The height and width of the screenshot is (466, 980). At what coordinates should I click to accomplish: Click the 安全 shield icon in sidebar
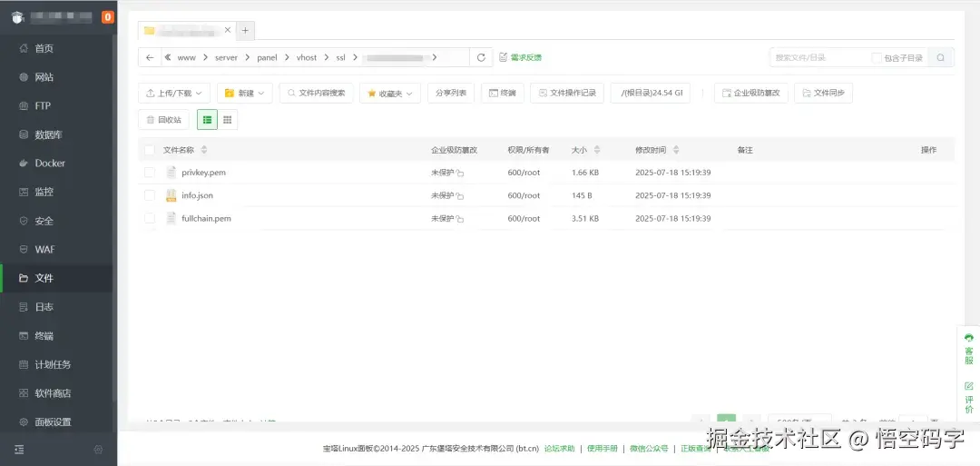(24, 221)
